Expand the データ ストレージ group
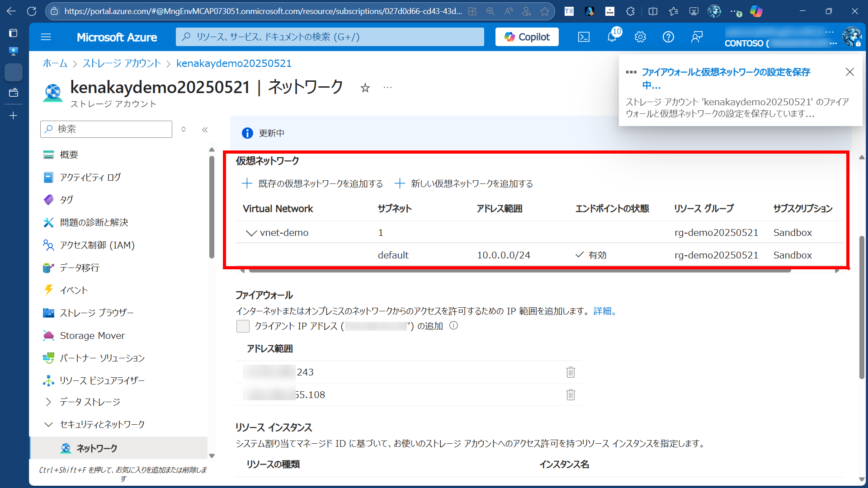This screenshot has width=868, height=488. click(x=48, y=402)
